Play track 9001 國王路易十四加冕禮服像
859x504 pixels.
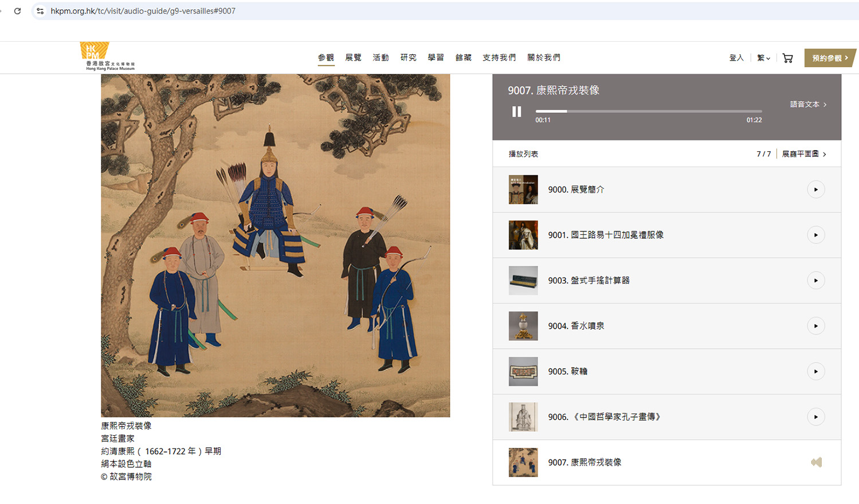[x=815, y=235]
